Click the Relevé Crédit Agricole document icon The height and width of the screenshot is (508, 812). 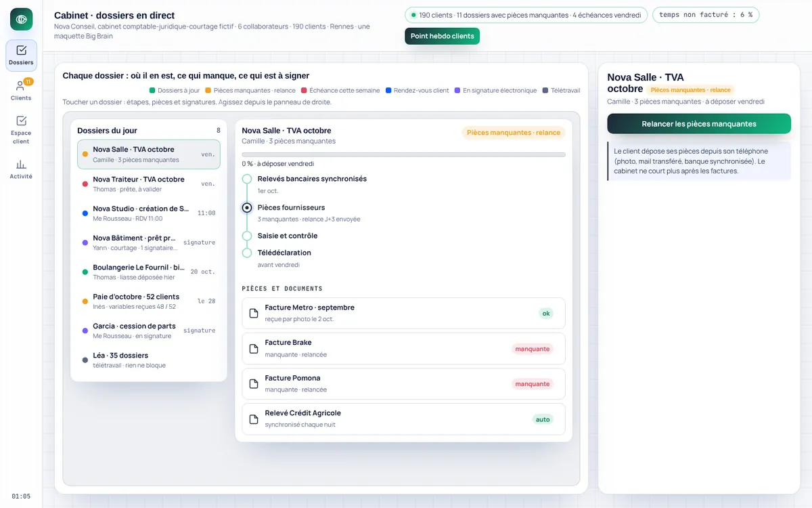pos(254,419)
